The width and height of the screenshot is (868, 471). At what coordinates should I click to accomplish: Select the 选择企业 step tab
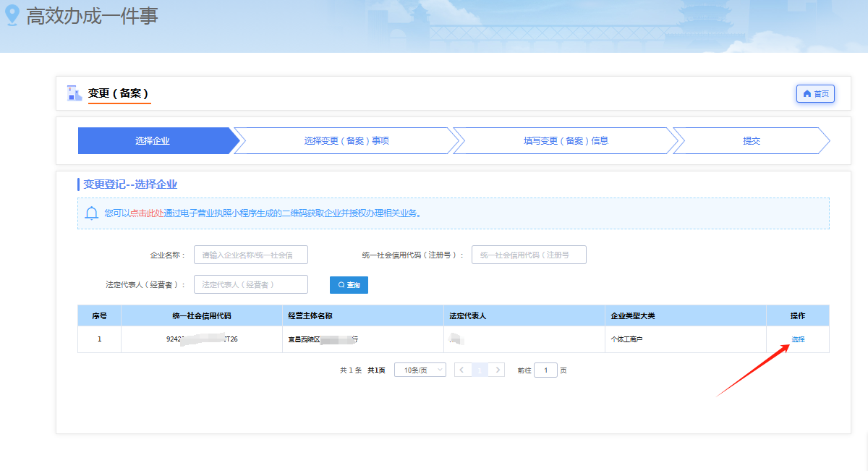point(153,141)
